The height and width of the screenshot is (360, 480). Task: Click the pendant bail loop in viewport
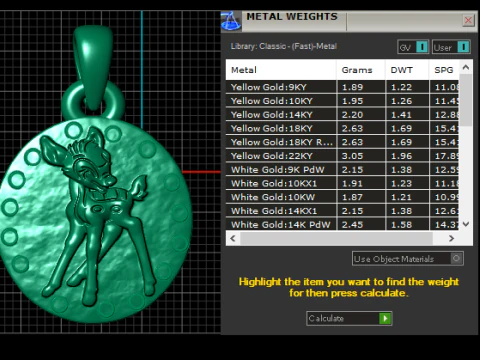pyautogui.click(x=93, y=68)
